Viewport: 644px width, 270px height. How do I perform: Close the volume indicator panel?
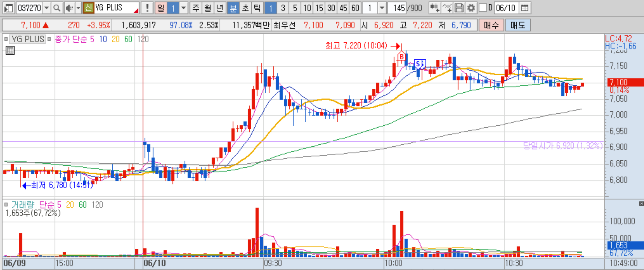click(x=641, y=204)
